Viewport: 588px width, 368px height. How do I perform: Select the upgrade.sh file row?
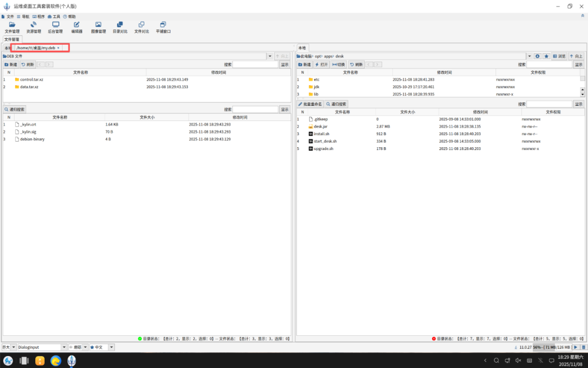[x=440, y=149]
